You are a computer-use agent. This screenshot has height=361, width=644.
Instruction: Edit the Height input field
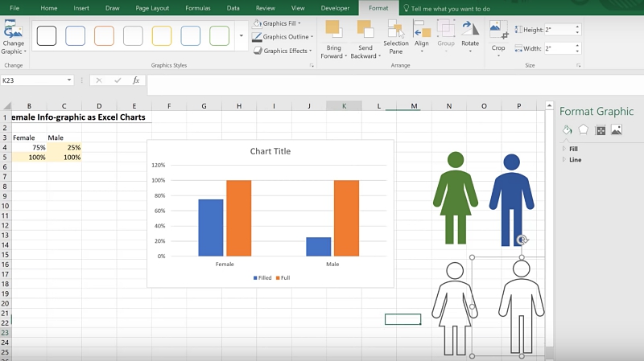tap(559, 30)
